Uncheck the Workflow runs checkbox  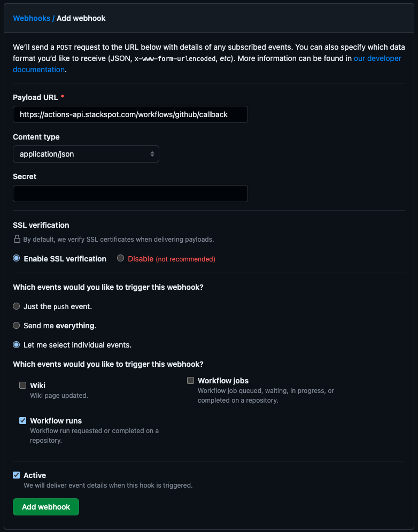pos(22,420)
